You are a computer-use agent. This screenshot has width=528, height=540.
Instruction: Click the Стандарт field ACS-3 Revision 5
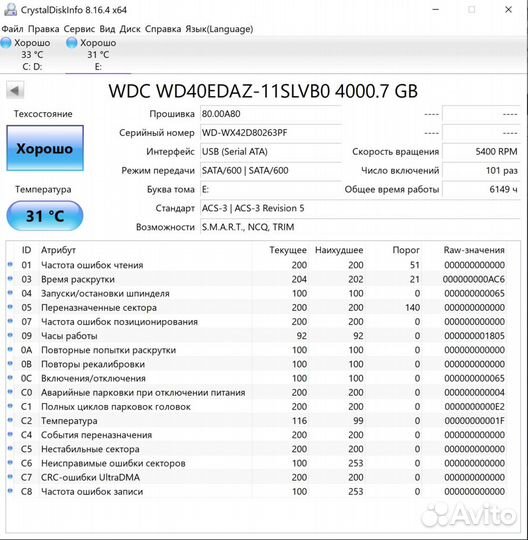[x=360, y=208]
